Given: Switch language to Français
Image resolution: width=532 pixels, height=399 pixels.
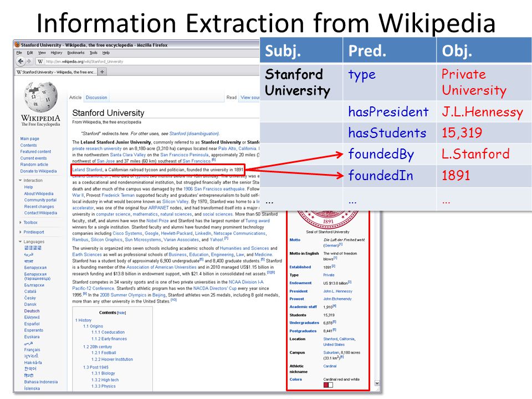Looking at the screenshot, I should (x=32, y=350).
